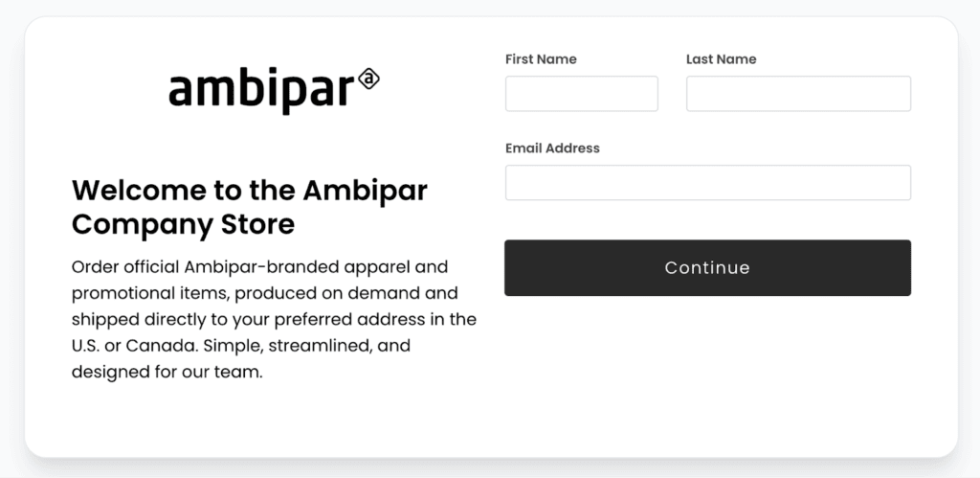Click the "Company Store" heading line
The height and width of the screenshot is (478, 980).
point(183,224)
